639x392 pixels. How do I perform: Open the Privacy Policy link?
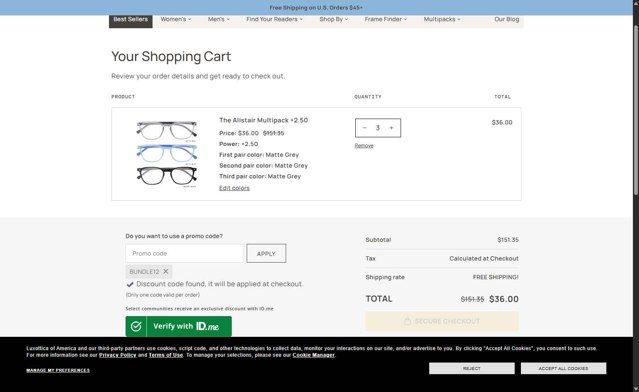click(x=117, y=355)
